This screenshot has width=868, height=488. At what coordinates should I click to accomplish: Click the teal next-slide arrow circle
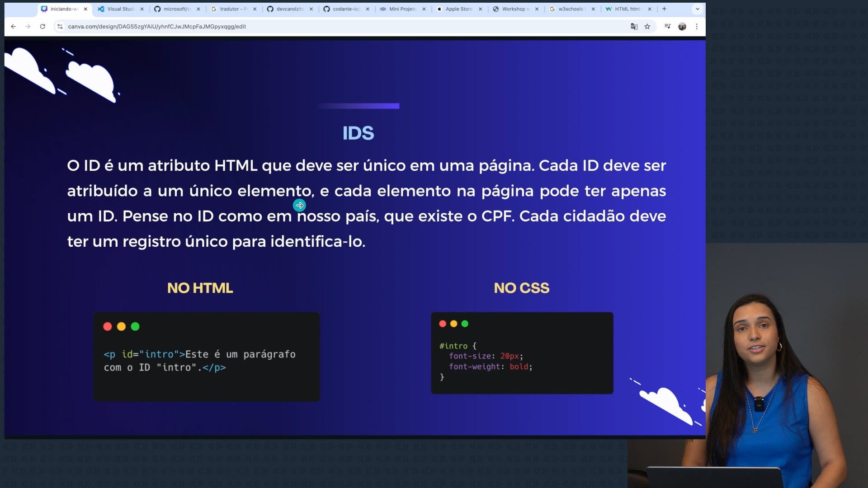click(x=299, y=206)
